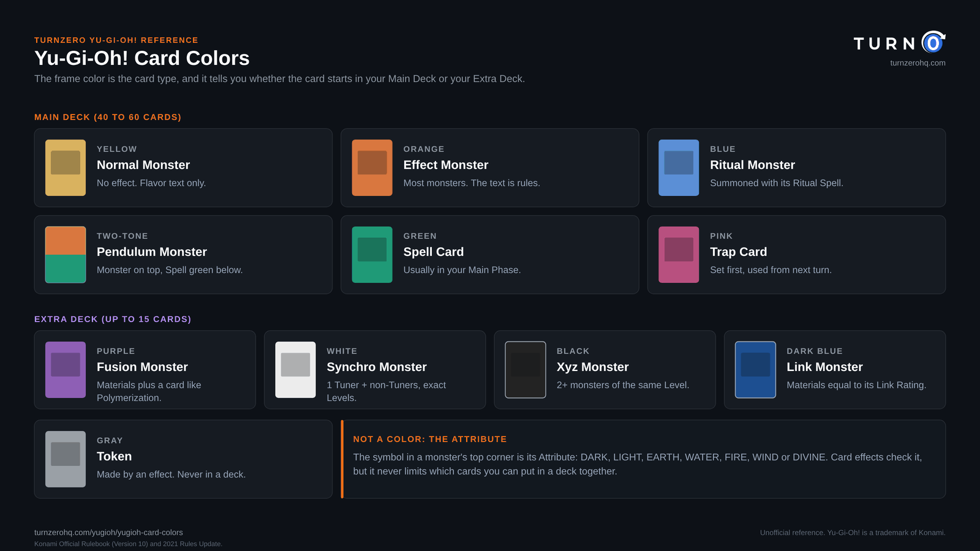Click the Konami Official Rulebook source line
This screenshot has width=980, height=551.
[128, 544]
